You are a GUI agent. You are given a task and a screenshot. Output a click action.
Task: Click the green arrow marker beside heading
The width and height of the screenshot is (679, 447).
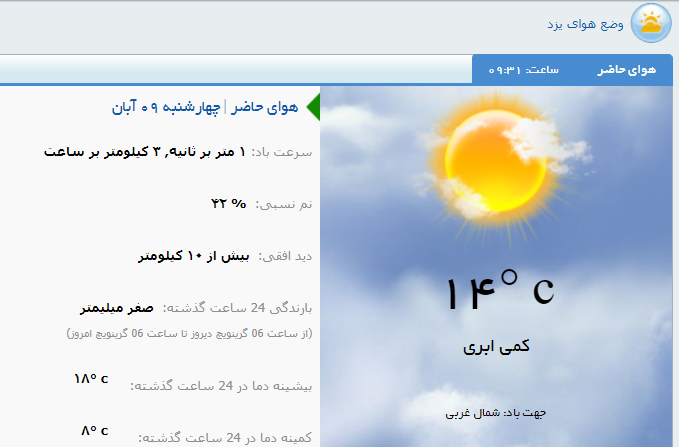tap(312, 106)
